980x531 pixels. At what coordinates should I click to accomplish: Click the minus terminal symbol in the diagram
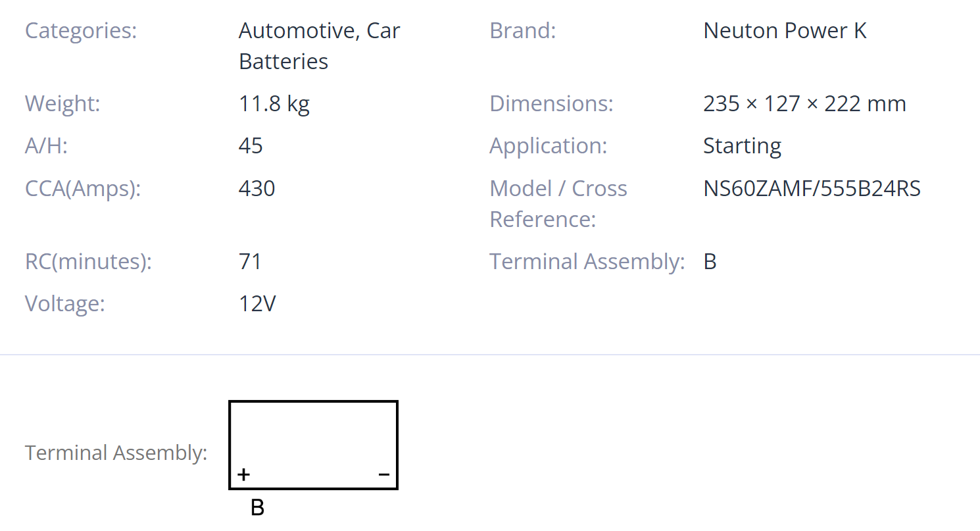click(384, 474)
